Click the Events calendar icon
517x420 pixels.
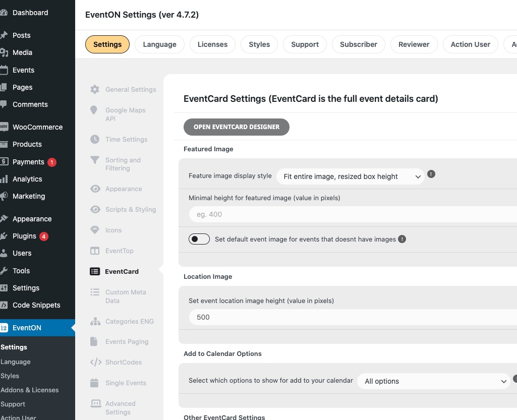[x=4, y=70]
